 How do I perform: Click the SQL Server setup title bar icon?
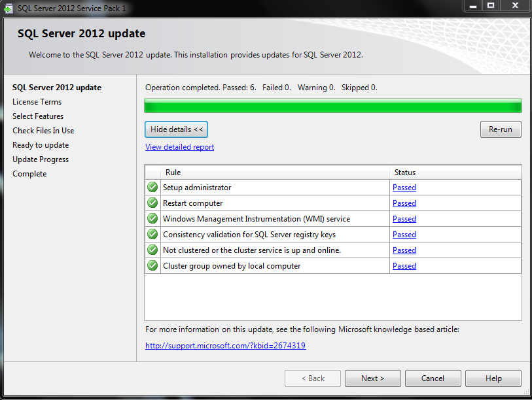tap(8, 8)
